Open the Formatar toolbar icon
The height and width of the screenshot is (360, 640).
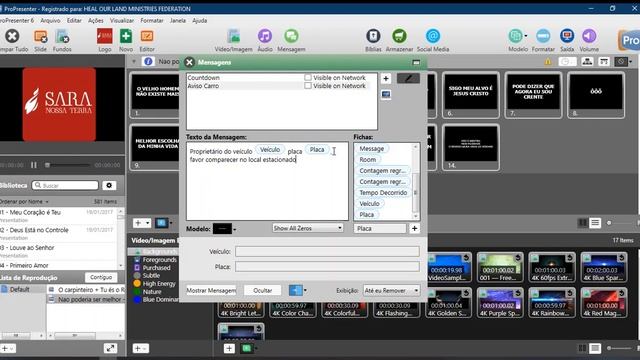[543, 36]
